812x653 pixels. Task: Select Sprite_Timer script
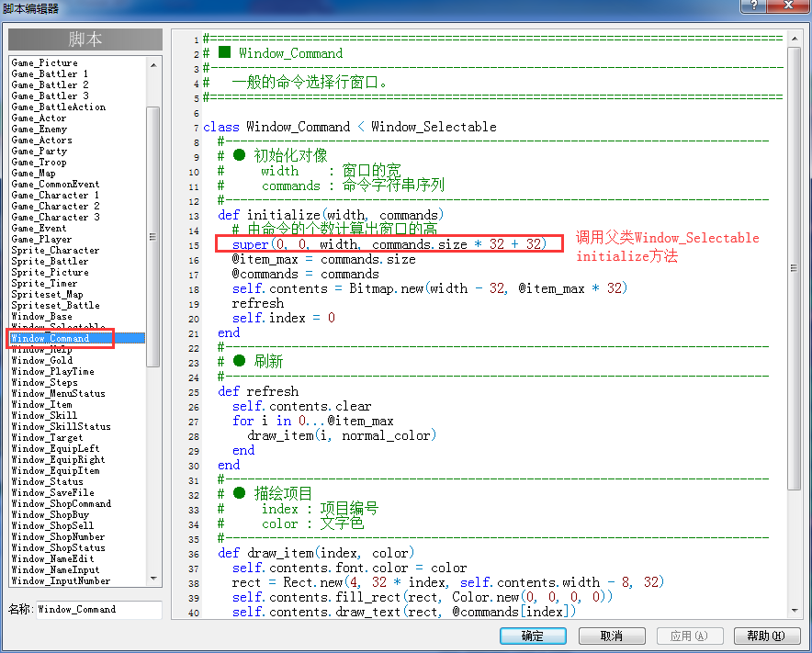(44, 283)
